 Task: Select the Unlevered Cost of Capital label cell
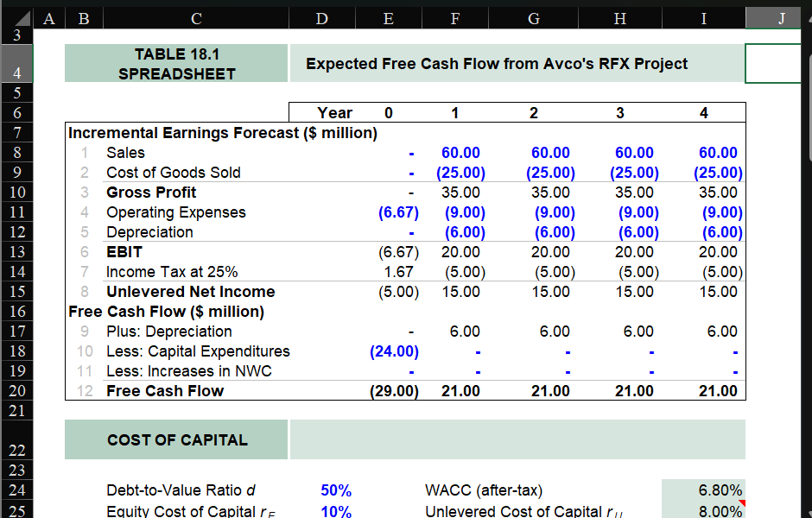(x=518, y=510)
